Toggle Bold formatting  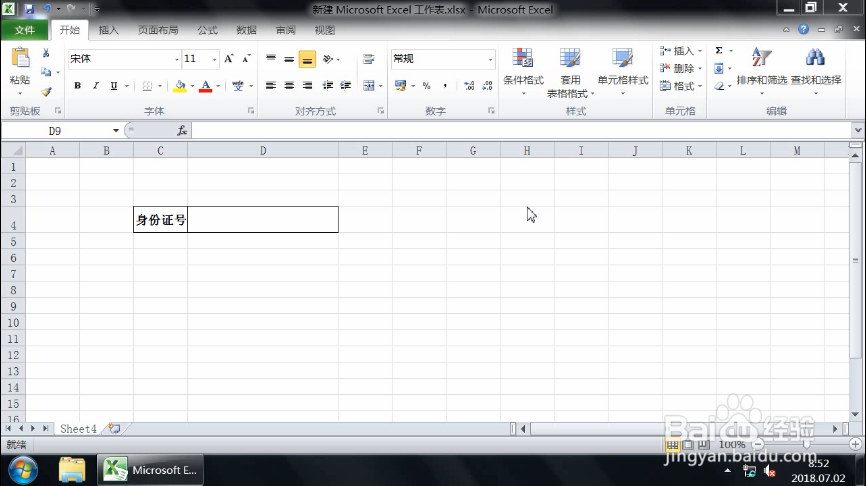[x=77, y=86]
